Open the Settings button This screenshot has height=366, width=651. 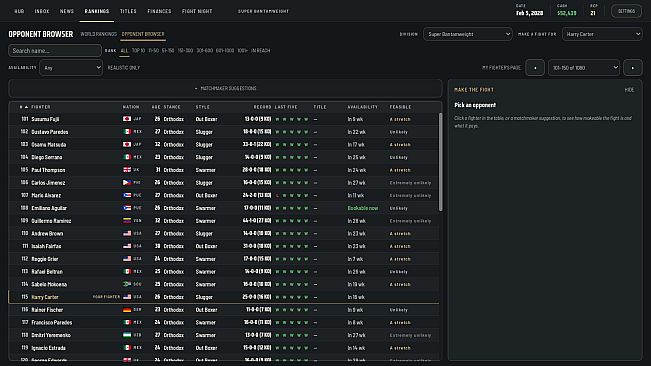626,11
